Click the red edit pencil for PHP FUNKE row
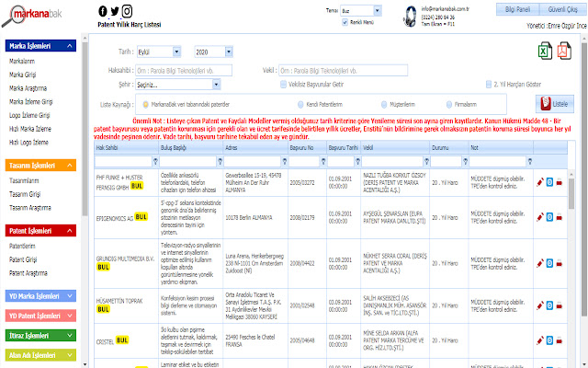 tap(540, 182)
